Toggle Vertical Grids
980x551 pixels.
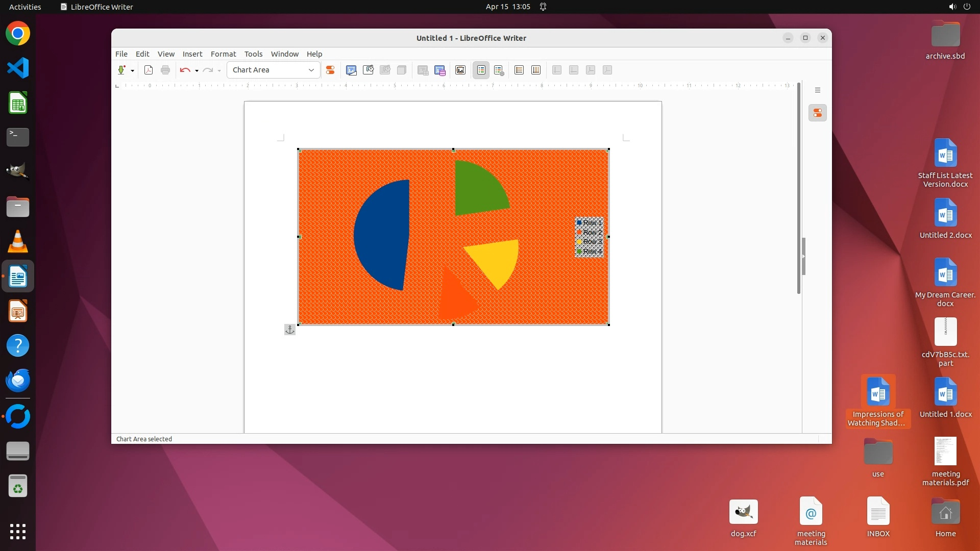pos(536,70)
